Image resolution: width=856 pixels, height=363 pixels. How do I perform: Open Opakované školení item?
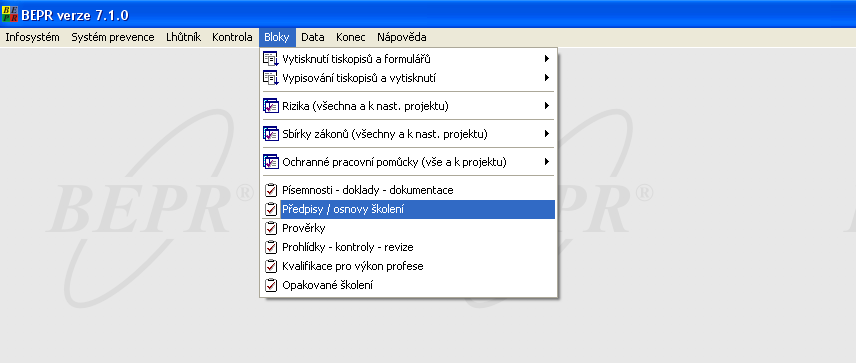pyautogui.click(x=408, y=285)
